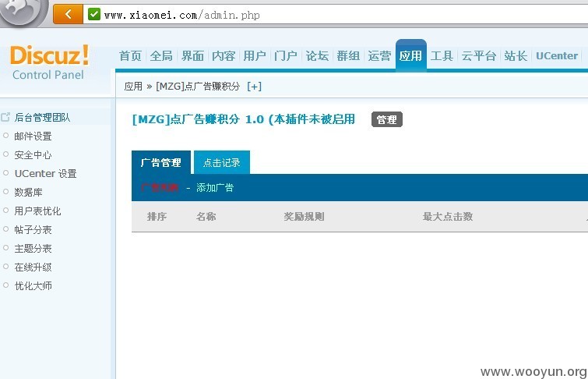Click the browser avatar logo icon
Viewport: 588px width, 379px height.
pos(23,11)
